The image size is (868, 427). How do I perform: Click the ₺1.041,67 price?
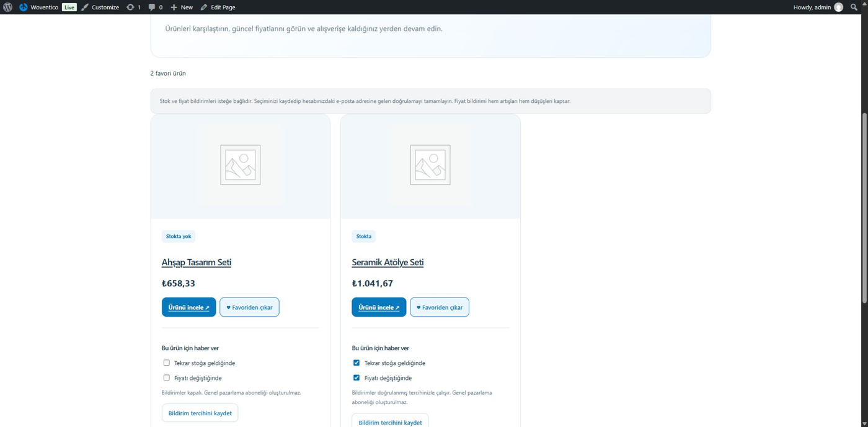(373, 284)
